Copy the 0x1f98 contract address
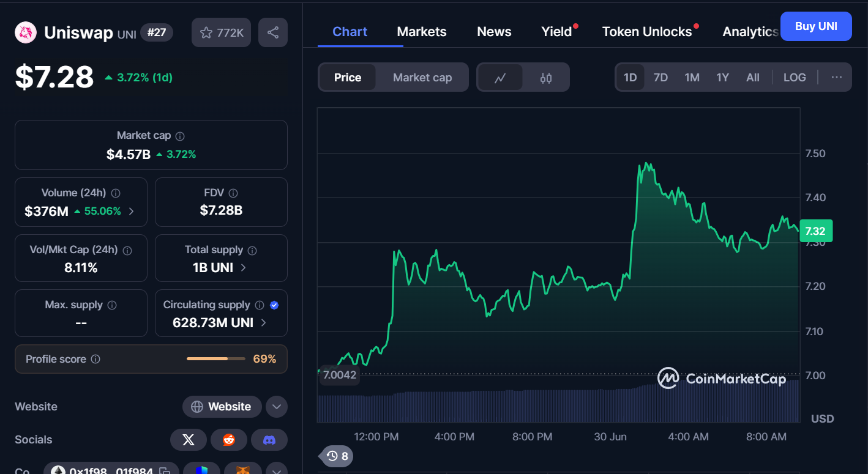Viewport: 868px width, 474px height. 164,471
